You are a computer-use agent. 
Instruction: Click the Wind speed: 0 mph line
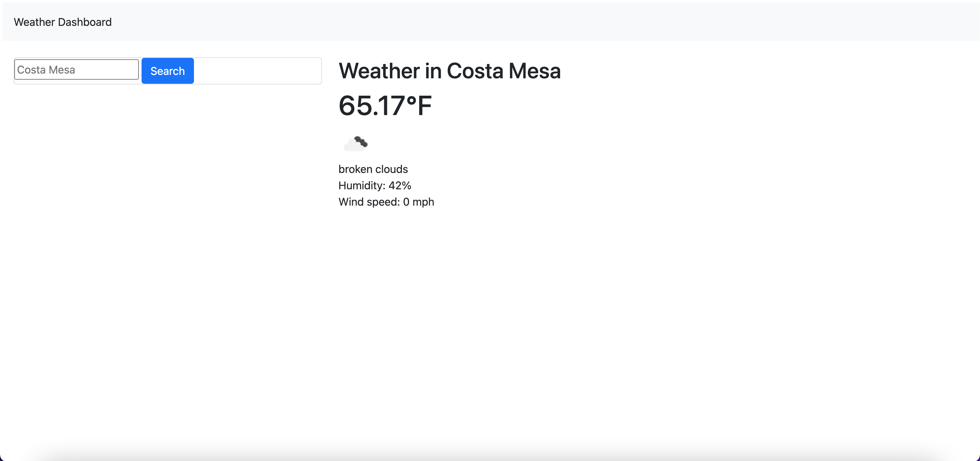pos(386,202)
